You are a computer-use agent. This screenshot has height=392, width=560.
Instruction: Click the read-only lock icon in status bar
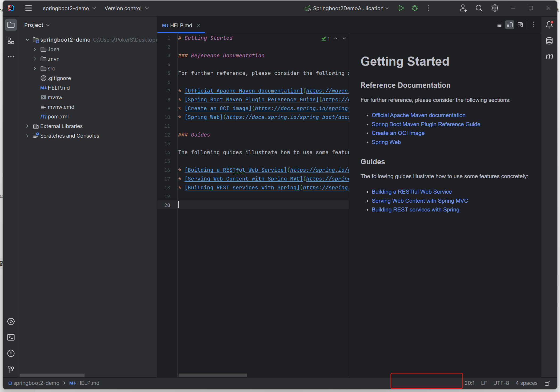(547, 383)
